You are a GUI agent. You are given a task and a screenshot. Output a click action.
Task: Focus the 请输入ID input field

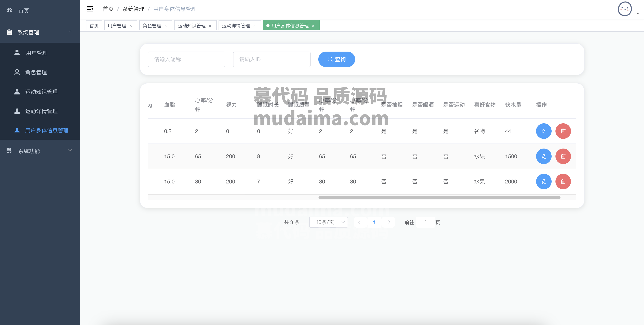pos(272,59)
